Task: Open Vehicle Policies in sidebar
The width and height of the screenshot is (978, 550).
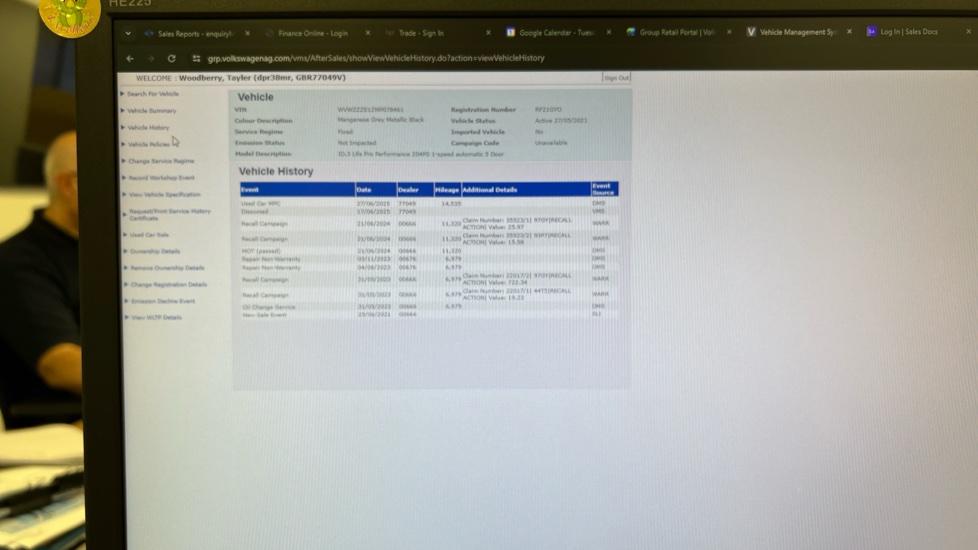Action: click(x=149, y=145)
